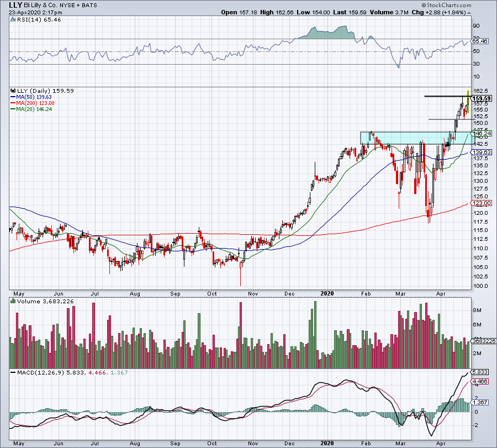Click the 23-Apr-2020 2:17pm timestamp
Viewport: 497px width, 448px height.
coord(35,13)
